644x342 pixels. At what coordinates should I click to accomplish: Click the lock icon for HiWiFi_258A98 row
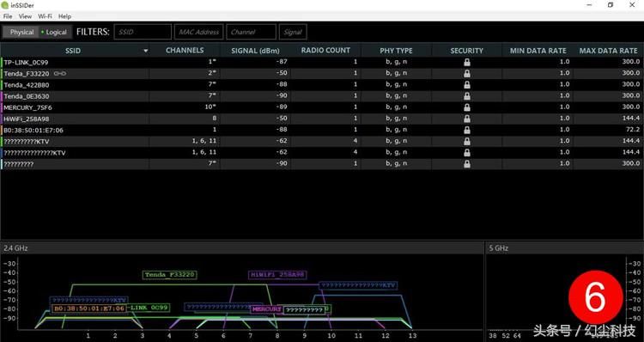coord(467,119)
